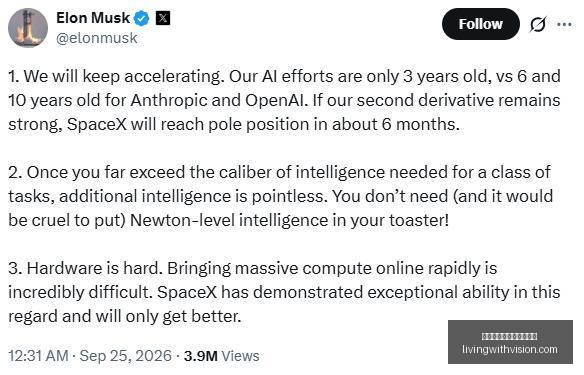Open Elon Musk's rocket profile avatar
The width and height of the screenshot is (584, 375).
pos(28,28)
